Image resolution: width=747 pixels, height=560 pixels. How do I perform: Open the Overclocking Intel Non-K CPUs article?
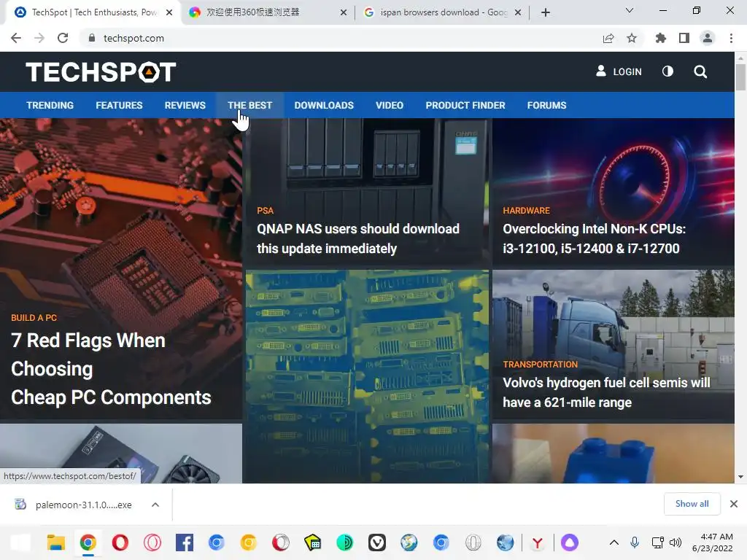[x=594, y=238]
